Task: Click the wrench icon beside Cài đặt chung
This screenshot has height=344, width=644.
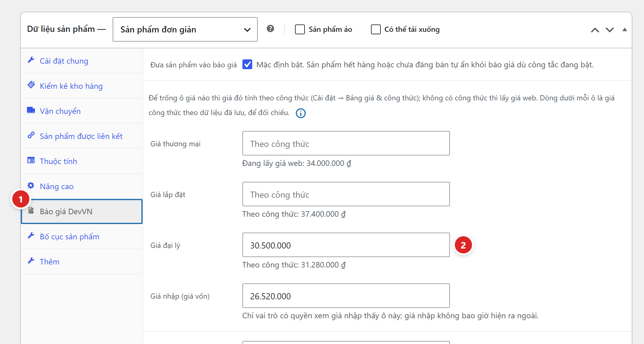Action: pyautogui.click(x=31, y=60)
